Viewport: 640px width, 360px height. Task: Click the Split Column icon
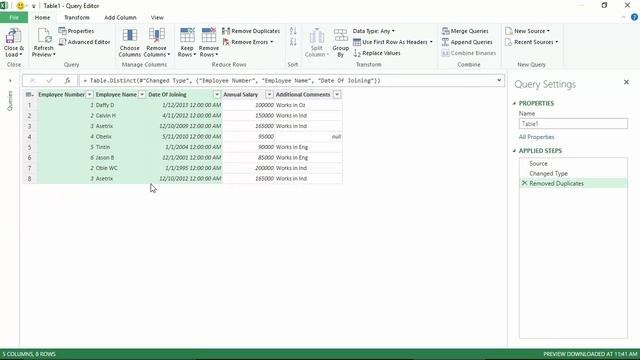click(x=316, y=36)
